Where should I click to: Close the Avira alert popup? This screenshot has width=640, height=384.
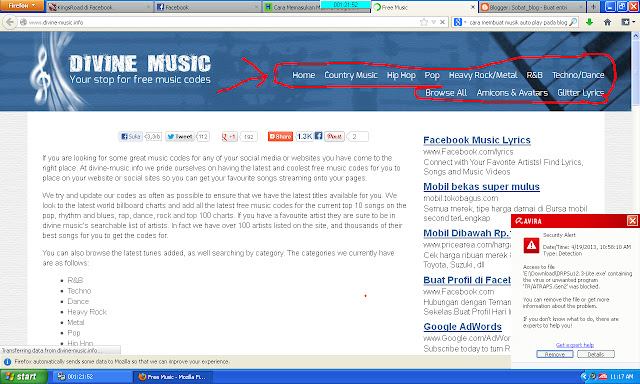pos(632,221)
